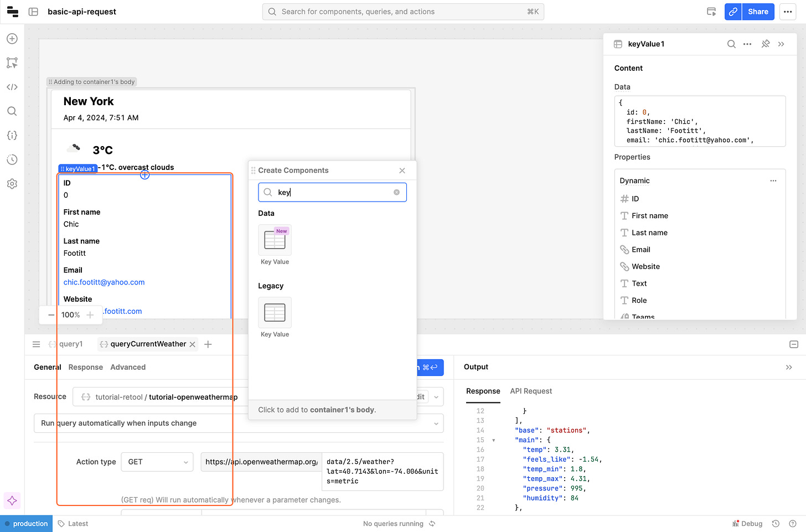Viewport: 806px width, 532px height.
Task: Minimize the bottom query panel
Action: pos(794,344)
